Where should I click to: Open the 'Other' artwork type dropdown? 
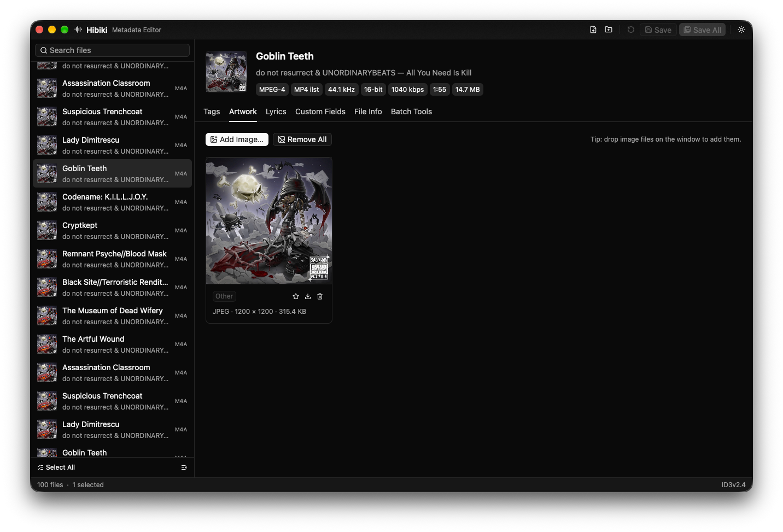click(224, 296)
